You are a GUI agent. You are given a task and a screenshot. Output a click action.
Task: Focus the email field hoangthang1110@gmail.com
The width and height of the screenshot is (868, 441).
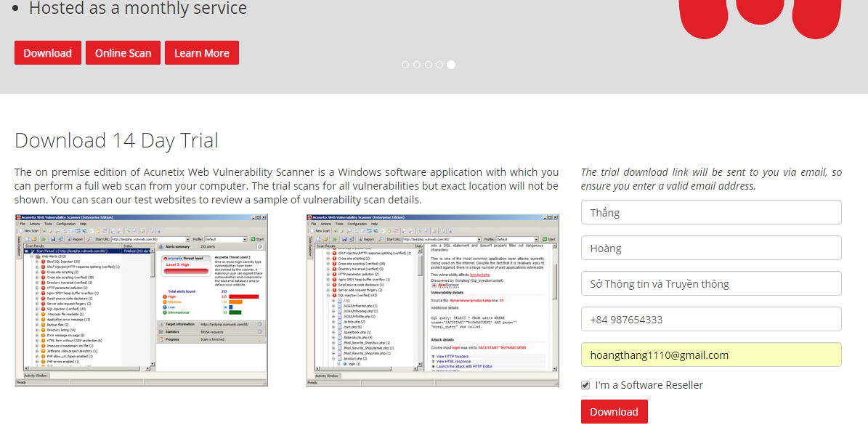pos(711,355)
